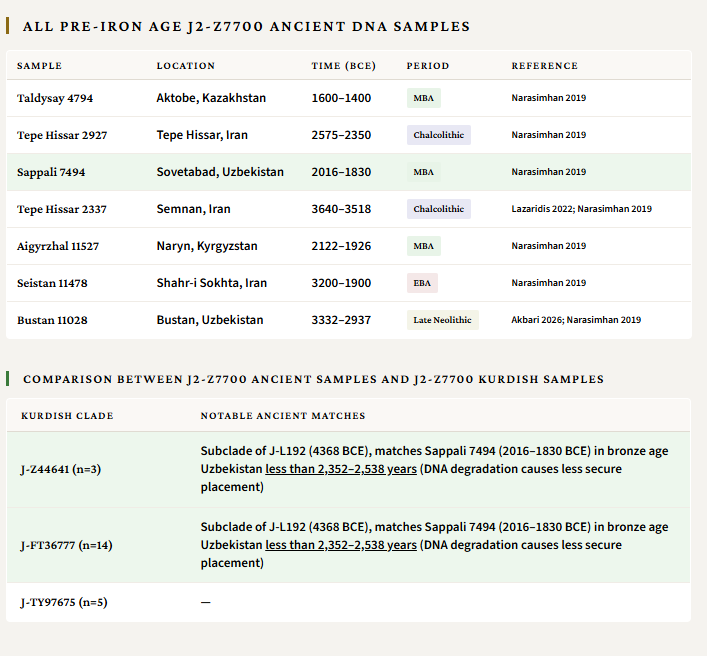Image resolution: width=707 pixels, height=656 pixels.
Task: Click the 1600–1400 time value
Action: [x=341, y=98]
